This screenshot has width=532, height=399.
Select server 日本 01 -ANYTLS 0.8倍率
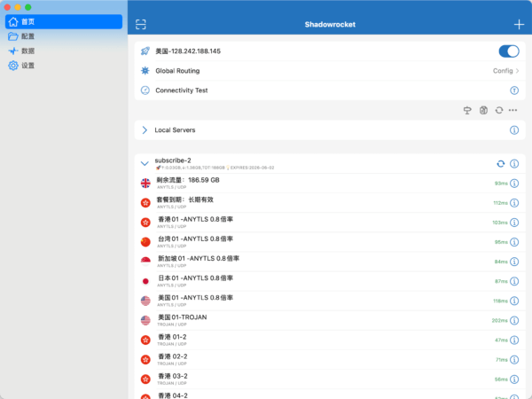coord(330,281)
